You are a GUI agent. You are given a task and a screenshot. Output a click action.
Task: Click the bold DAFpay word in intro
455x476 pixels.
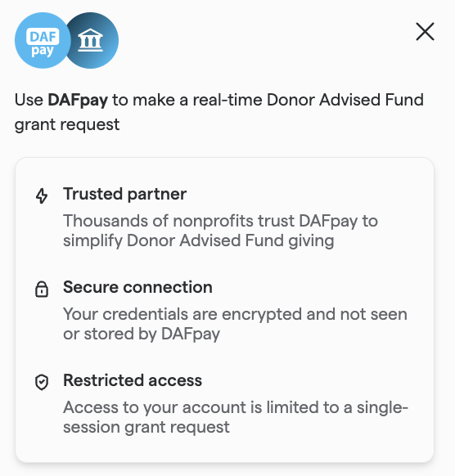pos(78,100)
